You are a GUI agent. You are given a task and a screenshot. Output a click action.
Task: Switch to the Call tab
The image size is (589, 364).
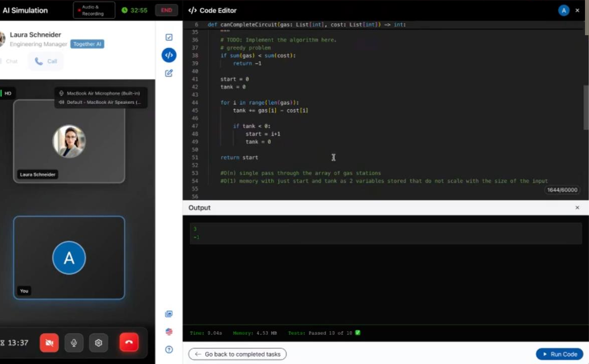[x=46, y=61]
